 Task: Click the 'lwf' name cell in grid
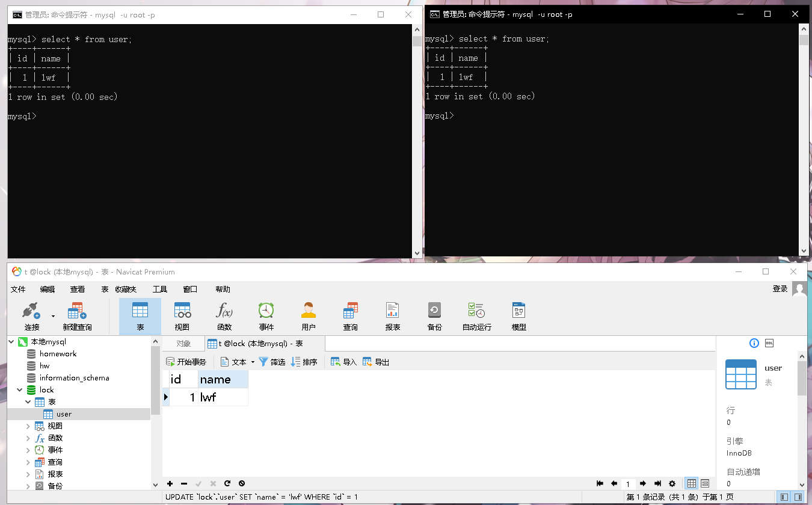[x=223, y=397]
